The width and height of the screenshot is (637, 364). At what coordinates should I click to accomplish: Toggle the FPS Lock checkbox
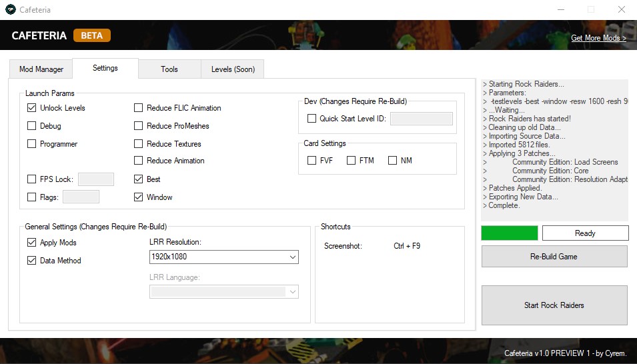(x=32, y=179)
